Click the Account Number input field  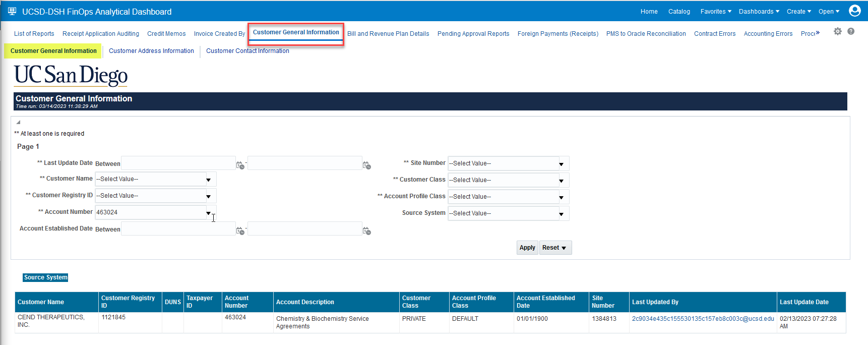coord(150,212)
